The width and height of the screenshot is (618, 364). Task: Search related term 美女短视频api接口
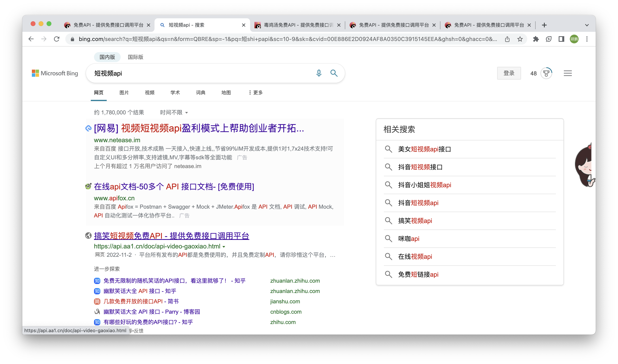point(424,149)
